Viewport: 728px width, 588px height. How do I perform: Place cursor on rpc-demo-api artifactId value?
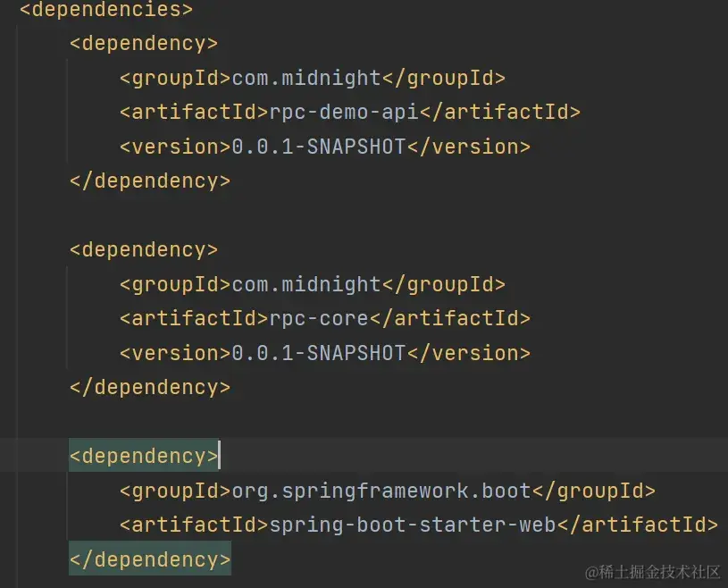(x=344, y=112)
